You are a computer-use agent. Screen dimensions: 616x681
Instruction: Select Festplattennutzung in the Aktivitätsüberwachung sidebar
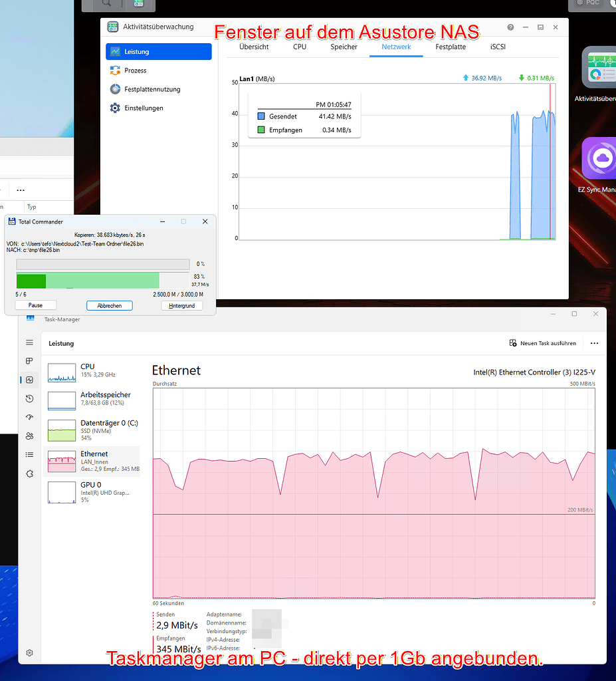tap(146, 88)
